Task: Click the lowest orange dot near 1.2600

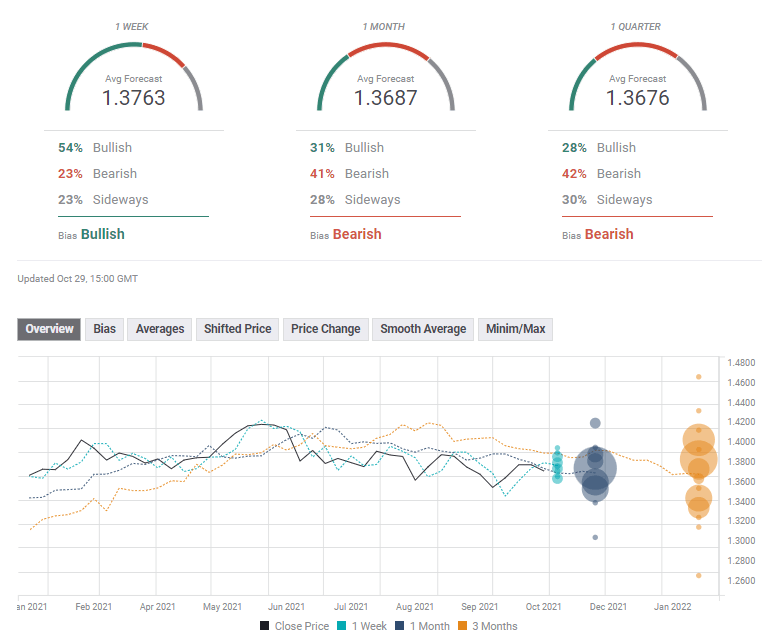Action: [699, 575]
